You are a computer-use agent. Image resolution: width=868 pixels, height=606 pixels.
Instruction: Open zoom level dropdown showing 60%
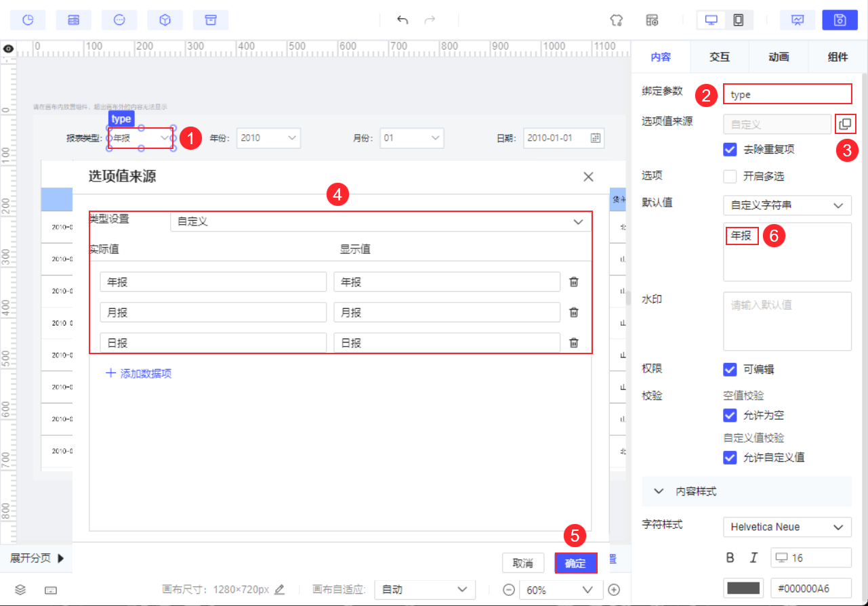pos(560,590)
